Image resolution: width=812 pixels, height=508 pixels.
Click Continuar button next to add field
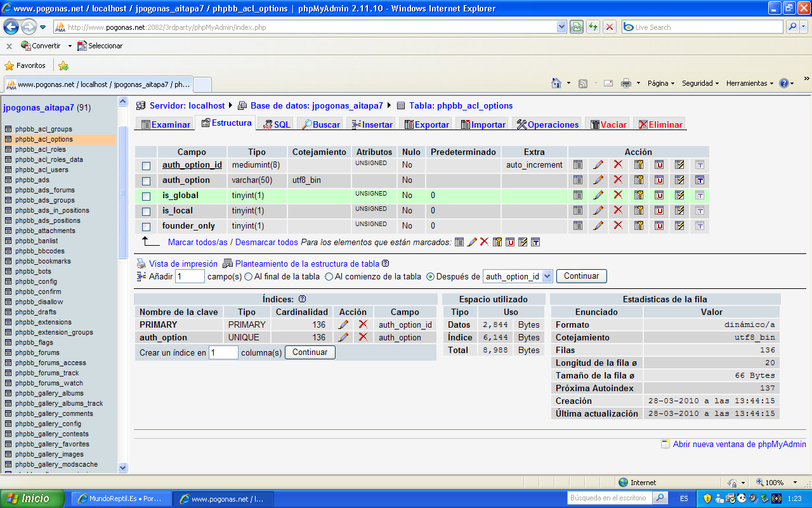click(582, 276)
